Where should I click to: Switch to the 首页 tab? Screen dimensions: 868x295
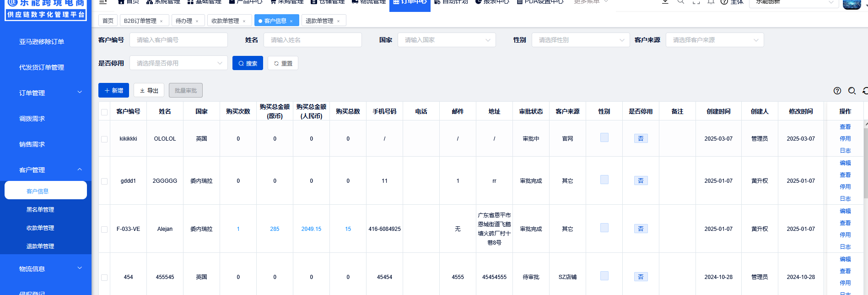(108, 21)
